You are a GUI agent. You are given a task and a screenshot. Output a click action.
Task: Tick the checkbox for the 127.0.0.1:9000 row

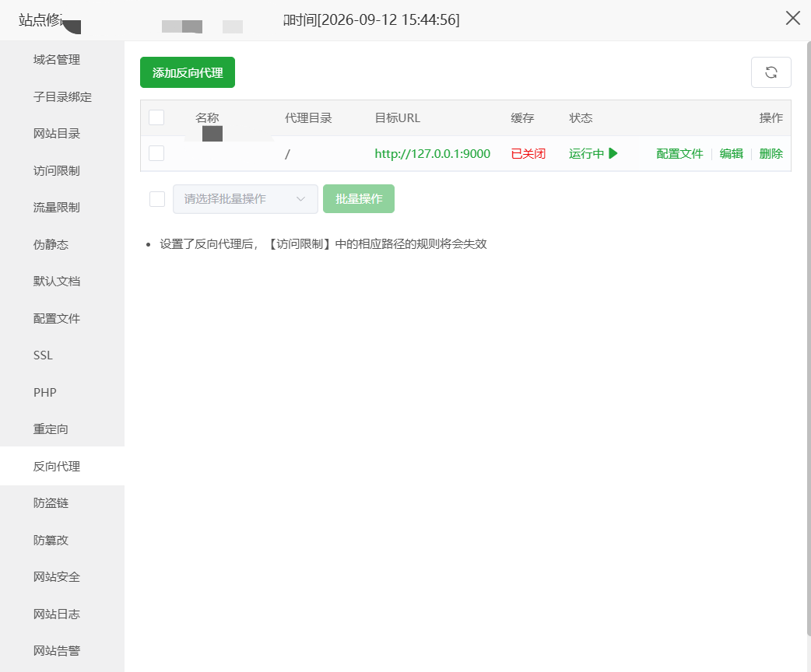coord(156,153)
